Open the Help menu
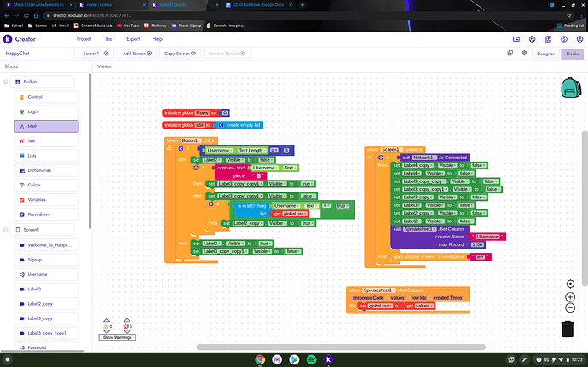Screen dimensions: 588x367 (x=157, y=39)
